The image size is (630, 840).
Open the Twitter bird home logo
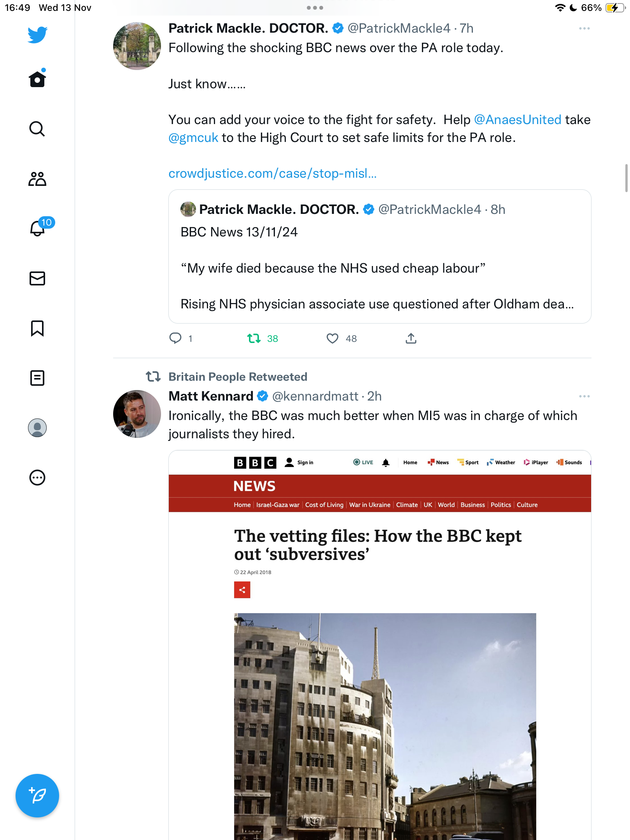coord(37,35)
